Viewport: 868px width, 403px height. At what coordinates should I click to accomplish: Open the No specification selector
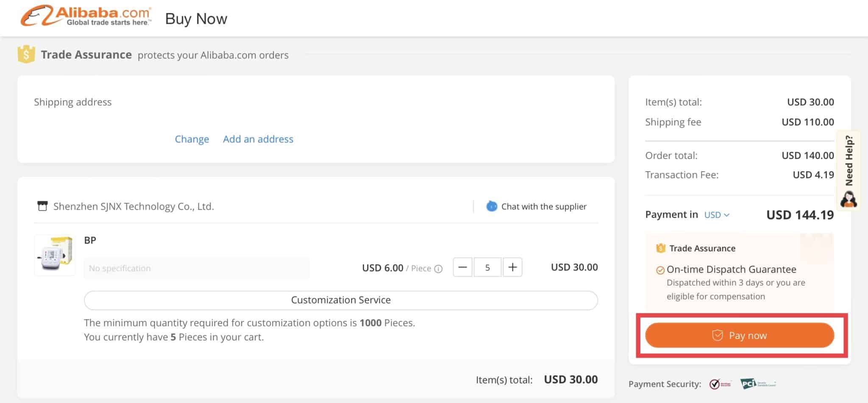(x=196, y=268)
